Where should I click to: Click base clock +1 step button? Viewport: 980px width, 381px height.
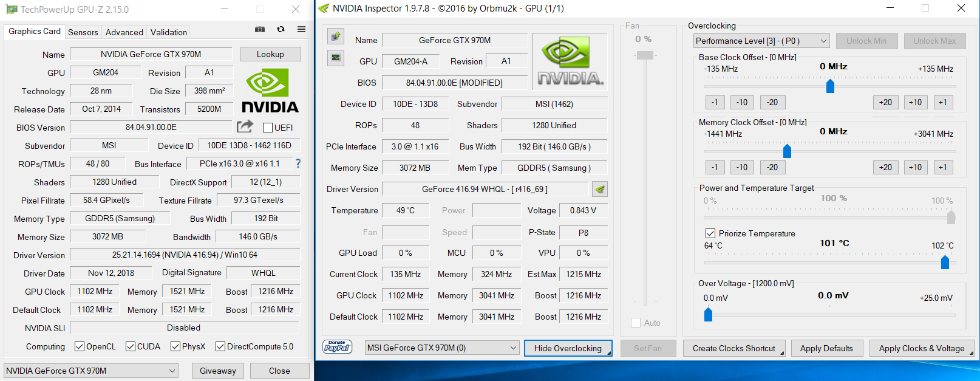pyautogui.click(x=943, y=102)
